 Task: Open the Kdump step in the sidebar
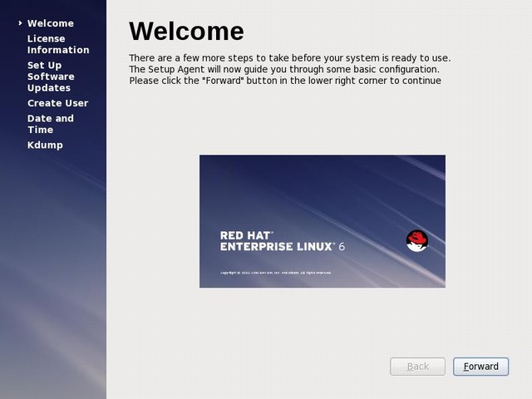[x=45, y=145]
